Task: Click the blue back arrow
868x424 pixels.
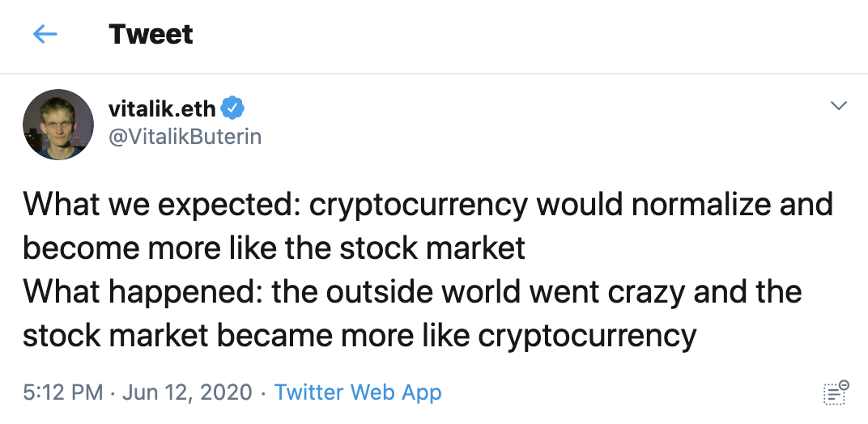Action: pyautogui.click(x=45, y=34)
